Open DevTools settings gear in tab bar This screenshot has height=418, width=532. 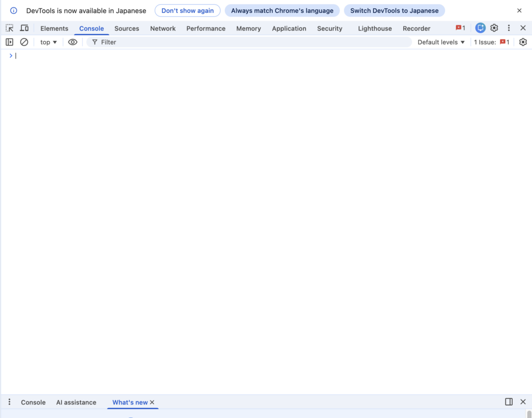[x=494, y=28]
